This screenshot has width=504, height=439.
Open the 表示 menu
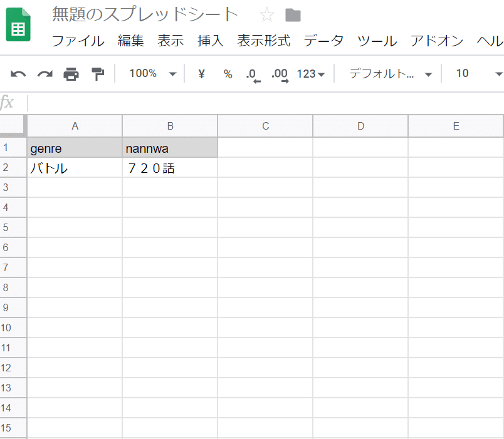(171, 41)
